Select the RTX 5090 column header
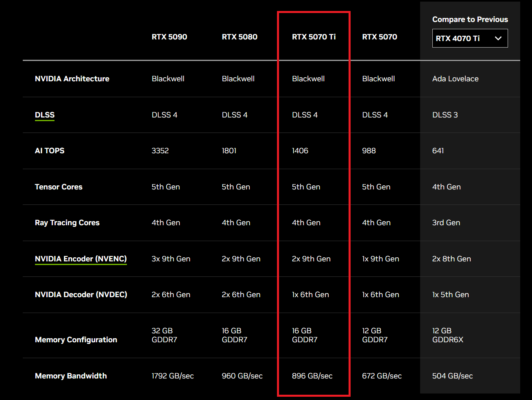 tap(169, 37)
